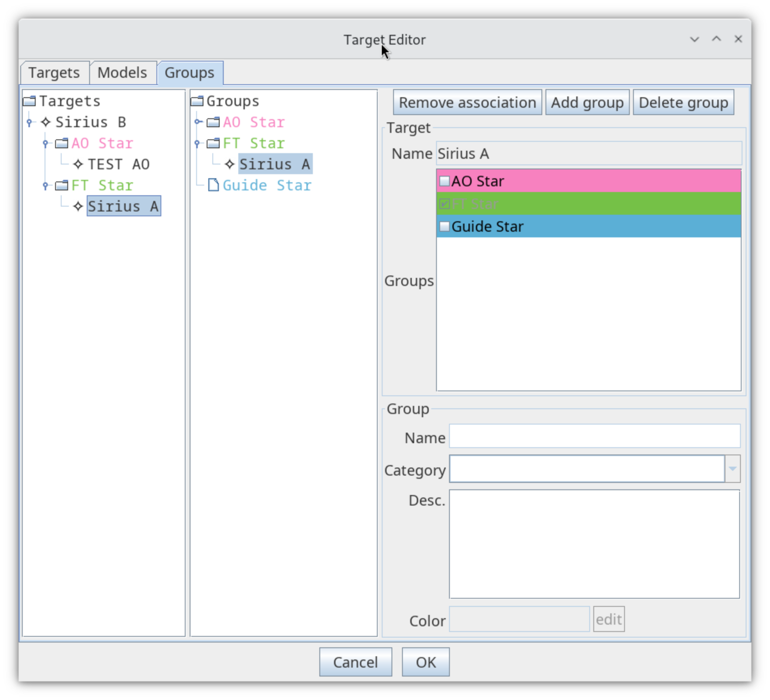Click the TEST AO target star icon
Viewport: 770px width, 700px height.
pos(78,164)
